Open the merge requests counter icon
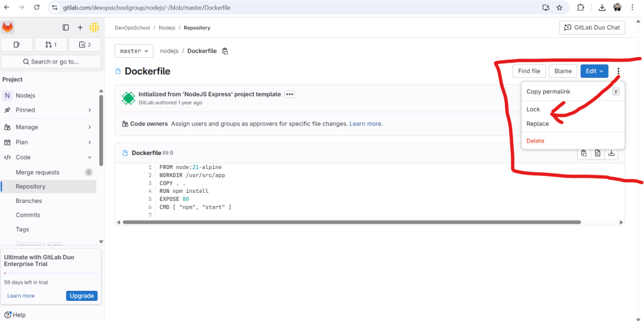This screenshot has width=644, height=321. (x=51, y=45)
